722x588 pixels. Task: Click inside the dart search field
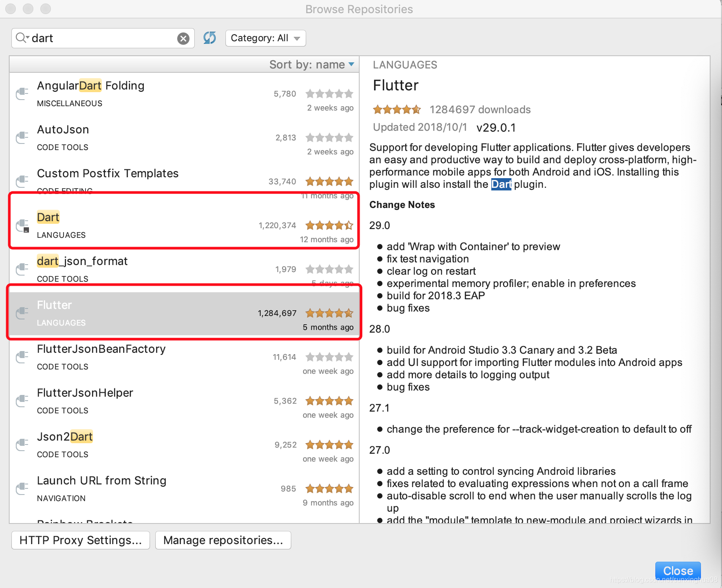103,38
